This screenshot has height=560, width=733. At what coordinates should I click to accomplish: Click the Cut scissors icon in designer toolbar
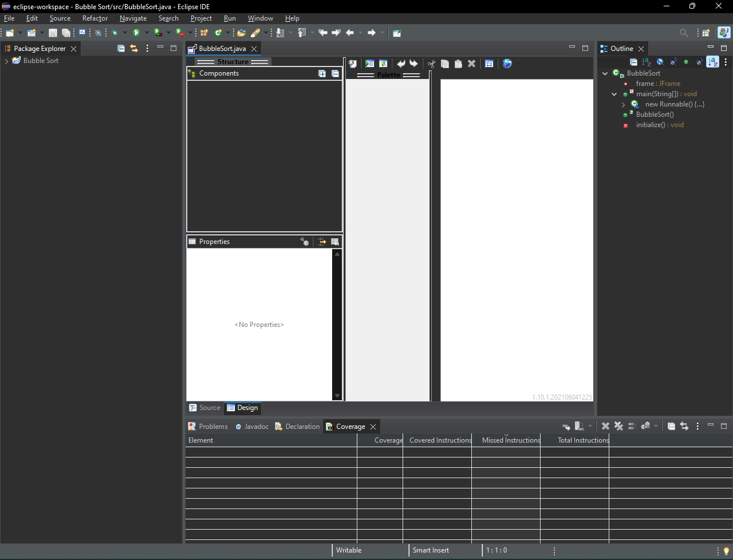pos(431,64)
